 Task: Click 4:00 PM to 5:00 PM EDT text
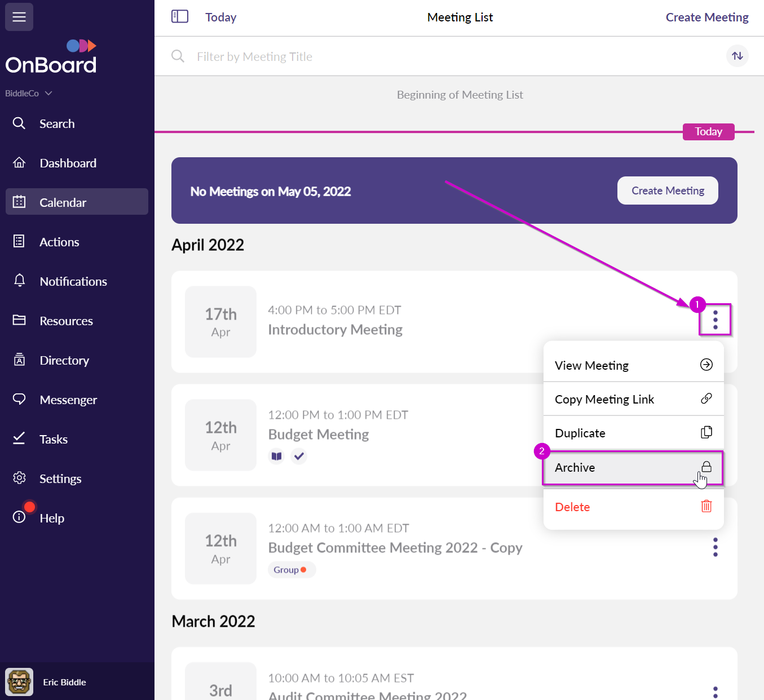click(334, 310)
